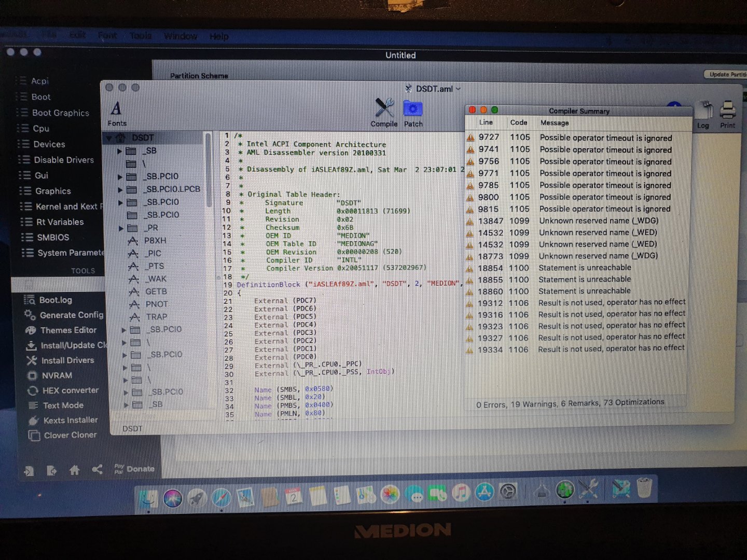Image resolution: width=747 pixels, height=560 pixels.
Task: Open the Fonts picker in MaciASL toolbar
Action: (117, 114)
